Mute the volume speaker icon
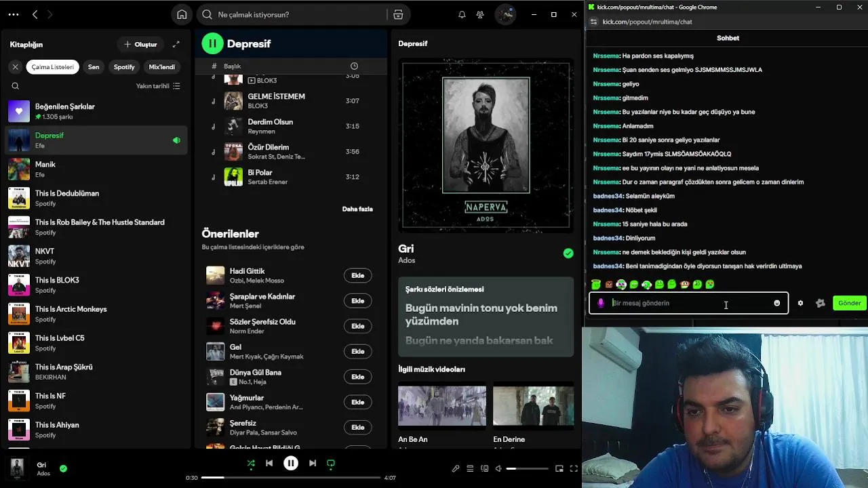This screenshot has height=488, width=868. point(498,468)
